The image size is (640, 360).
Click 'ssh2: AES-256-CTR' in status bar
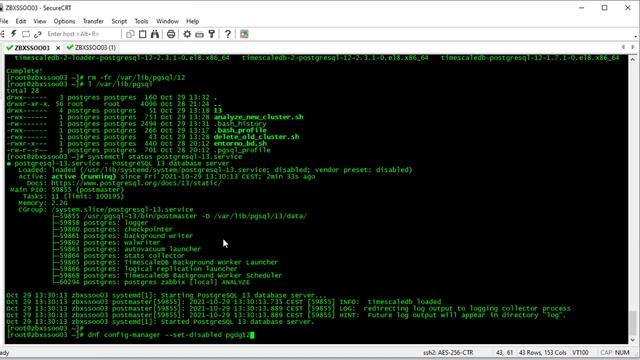point(448,352)
